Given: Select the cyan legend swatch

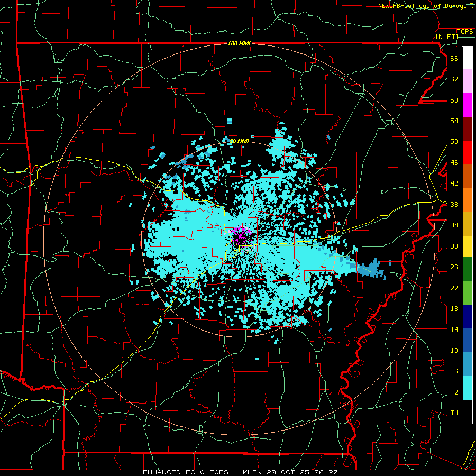Looking at the screenshot, I should (x=467, y=388).
